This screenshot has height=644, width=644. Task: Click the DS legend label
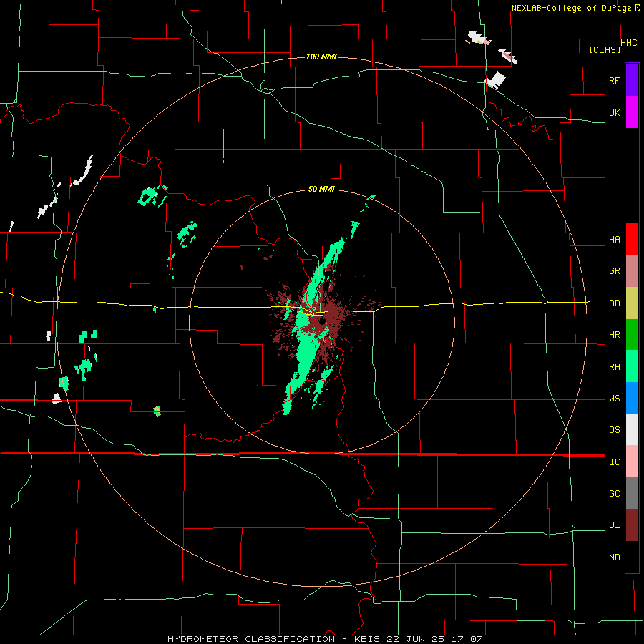(x=614, y=430)
